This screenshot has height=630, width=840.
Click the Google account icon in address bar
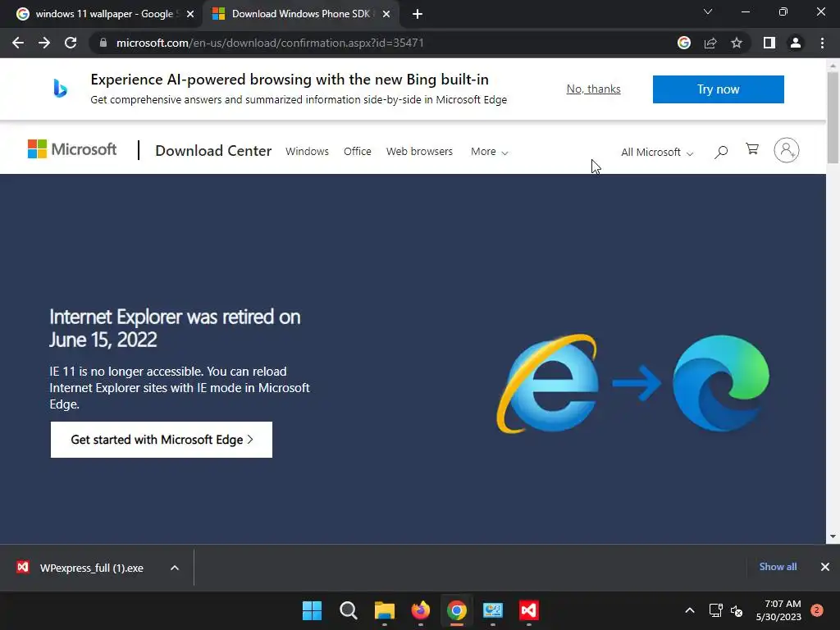[x=684, y=43]
